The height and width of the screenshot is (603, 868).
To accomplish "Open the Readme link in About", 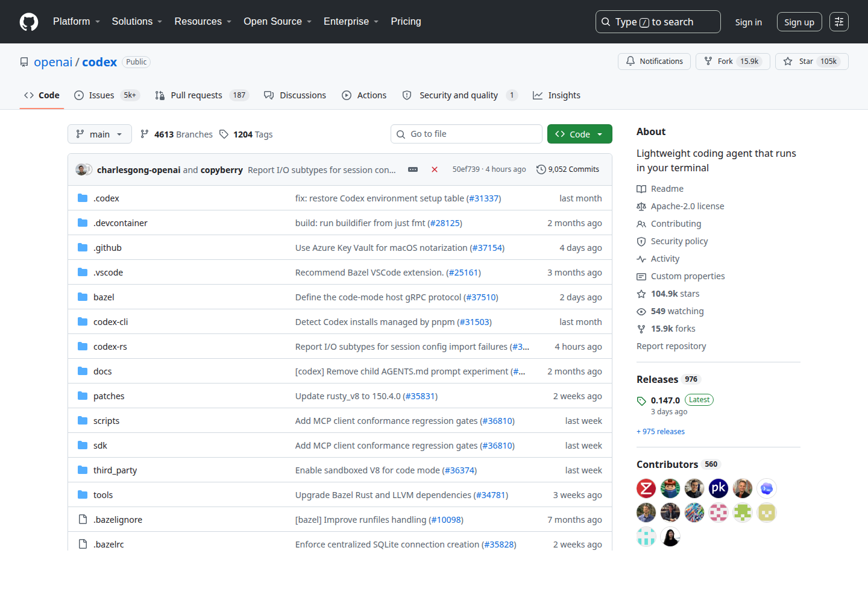I will (660, 189).
